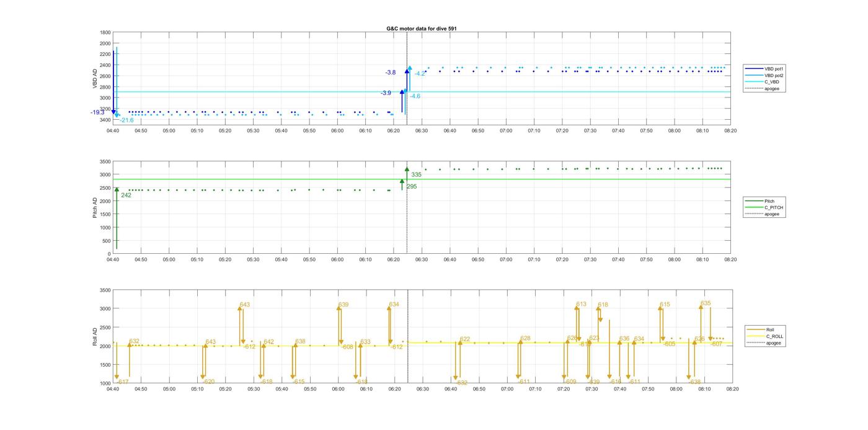Click the "08:20" tick under the Roll plot
Image resolution: width=868 pixels, height=430 pixels.
(x=732, y=389)
